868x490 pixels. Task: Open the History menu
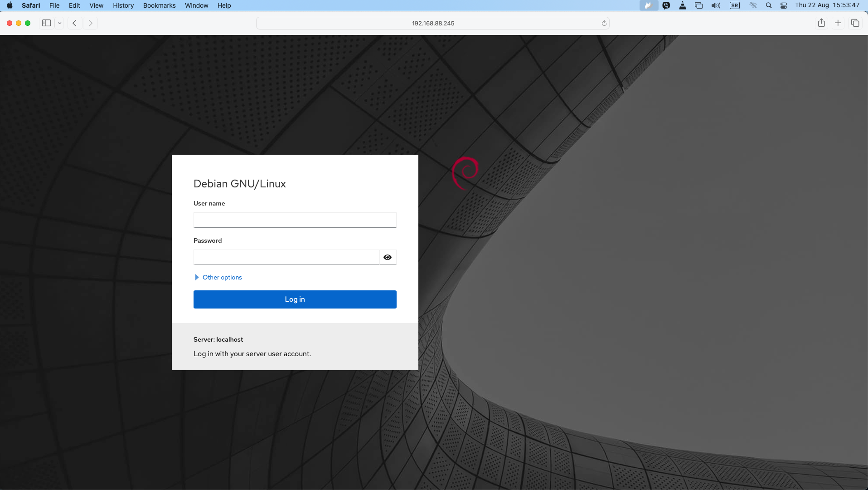pos(123,5)
